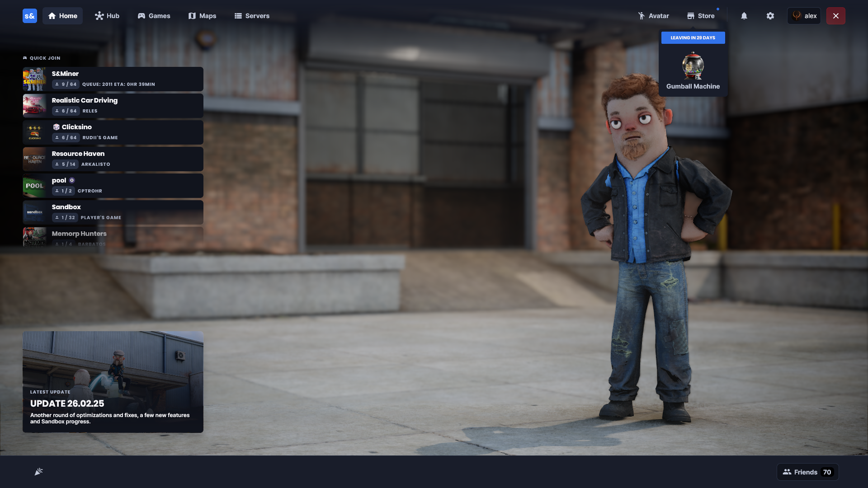Open the Friends list panel
Screen dimensions: 868x488
click(807, 472)
